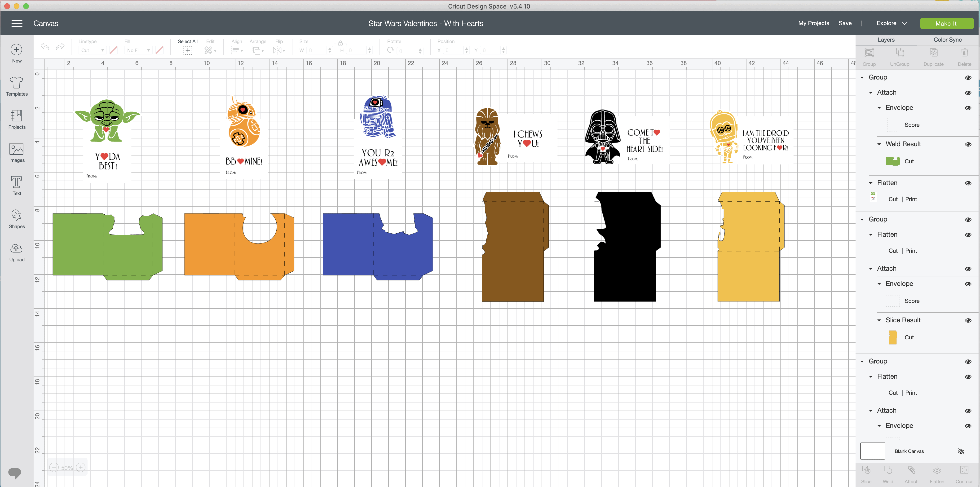Click the Redo arrow icon

pyautogui.click(x=60, y=46)
